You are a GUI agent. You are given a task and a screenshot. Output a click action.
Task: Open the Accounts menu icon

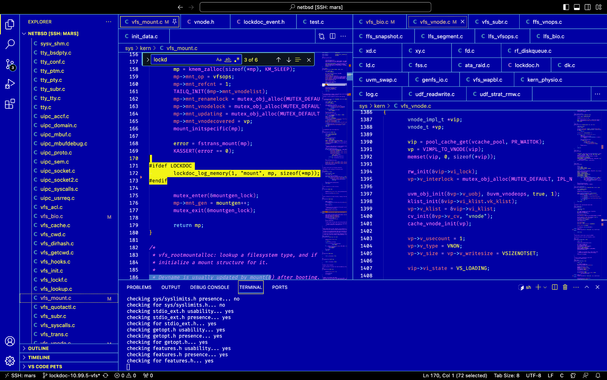click(10, 341)
